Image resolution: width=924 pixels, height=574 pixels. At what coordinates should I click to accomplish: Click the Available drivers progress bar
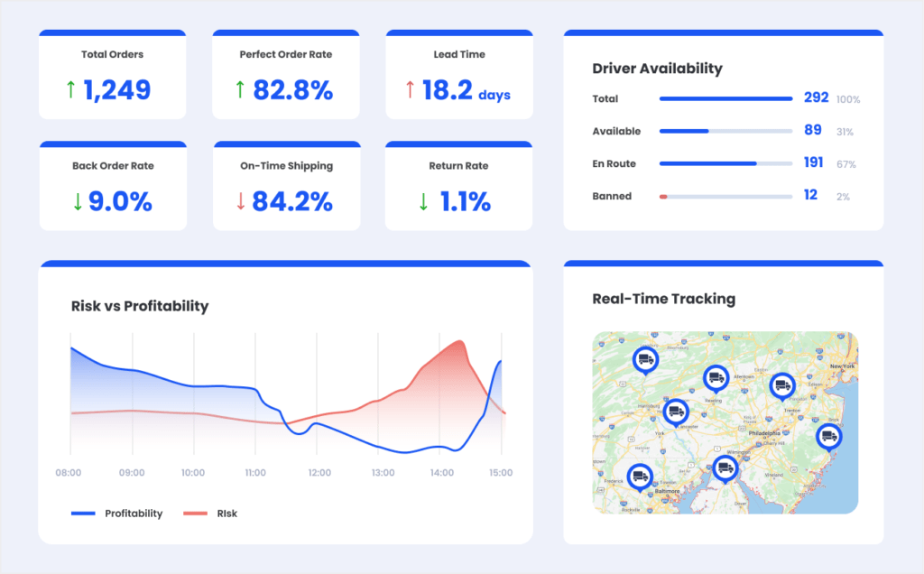pyautogui.click(x=725, y=131)
